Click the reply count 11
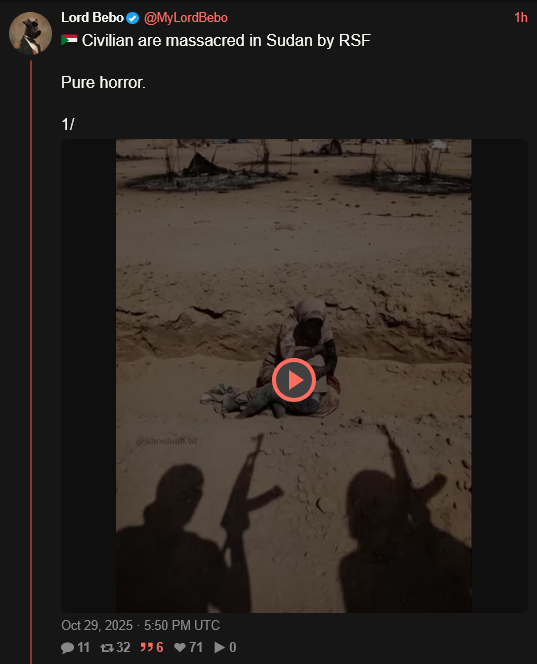The image size is (537, 664). (83, 647)
